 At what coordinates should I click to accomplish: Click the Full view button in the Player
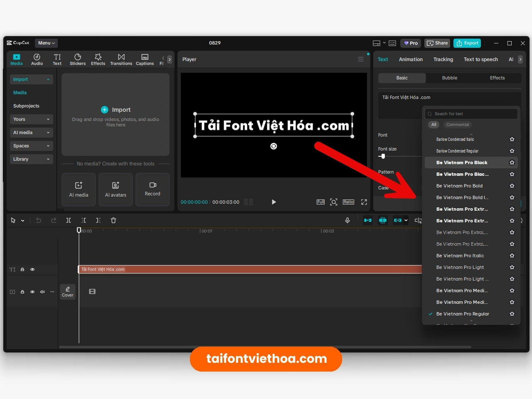(x=320, y=202)
